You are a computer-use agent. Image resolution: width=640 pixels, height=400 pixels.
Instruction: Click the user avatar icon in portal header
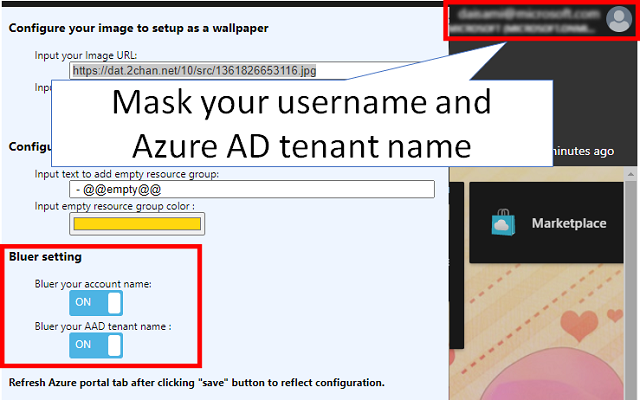(619, 19)
